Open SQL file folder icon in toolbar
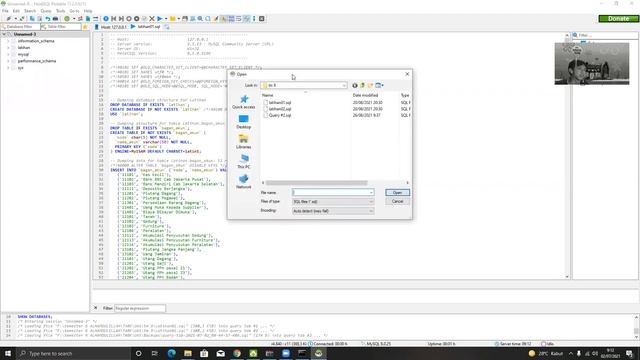 (x=173, y=19)
